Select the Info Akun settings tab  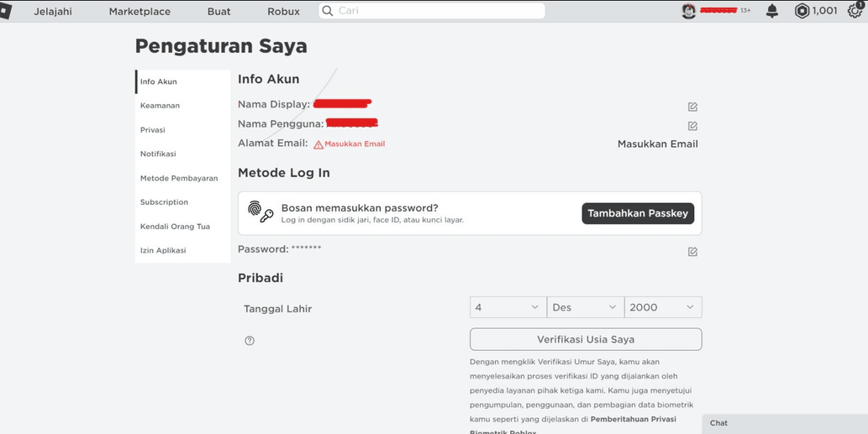click(182, 81)
